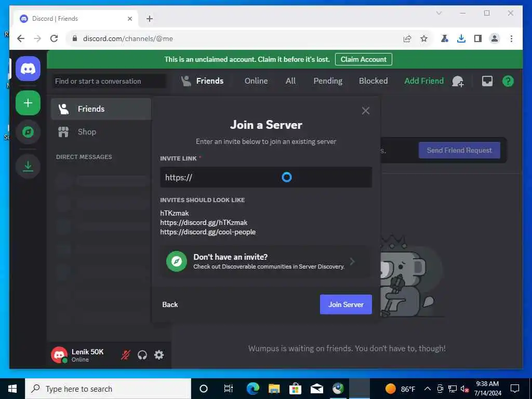Close the Discord | Friends tab
Viewport: 532px width, 399px height.
tap(129, 19)
